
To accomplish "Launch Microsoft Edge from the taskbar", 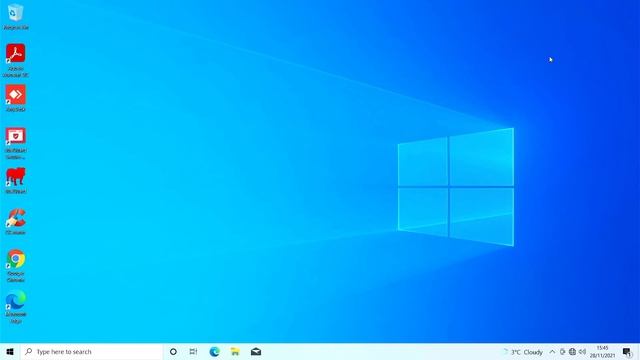I will tap(214, 351).
